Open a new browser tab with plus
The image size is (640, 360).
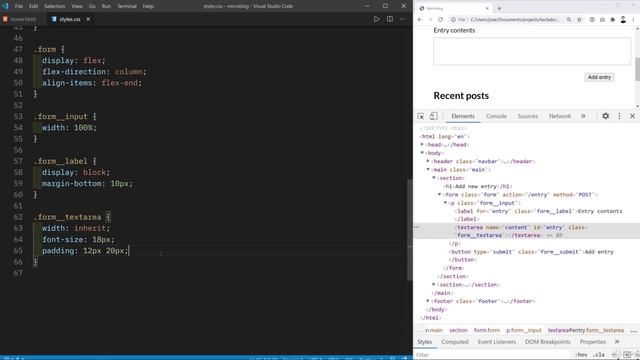[x=499, y=8]
